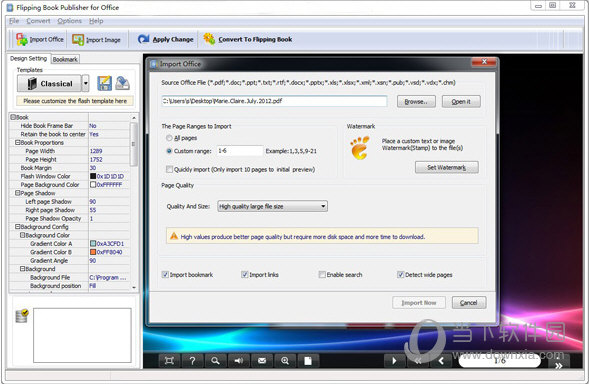The image size is (589, 384).
Task: Click the custom range field showing 1-6
Action: pyautogui.click(x=239, y=151)
